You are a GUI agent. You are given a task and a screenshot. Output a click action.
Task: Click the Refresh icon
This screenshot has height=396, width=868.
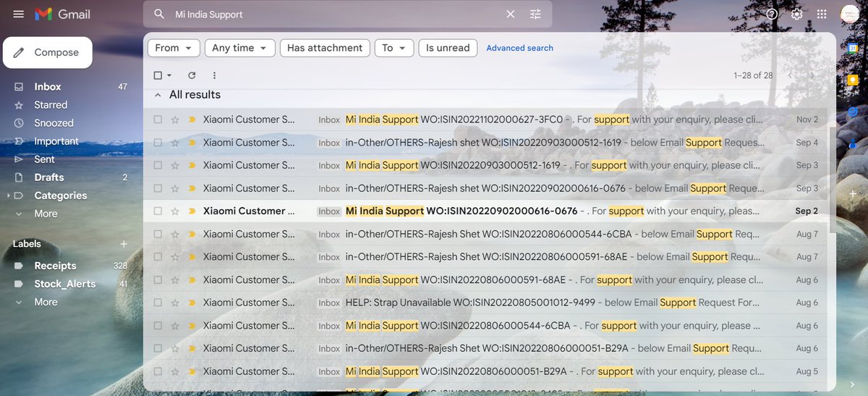coord(192,75)
